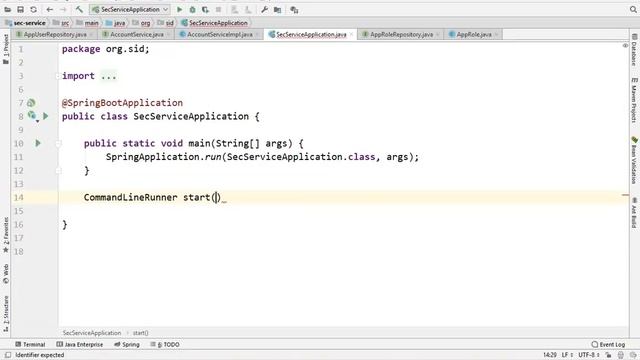The width and height of the screenshot is (640, 360).
Task: Navigate Back with the left arrow
Action: (50, 9)
